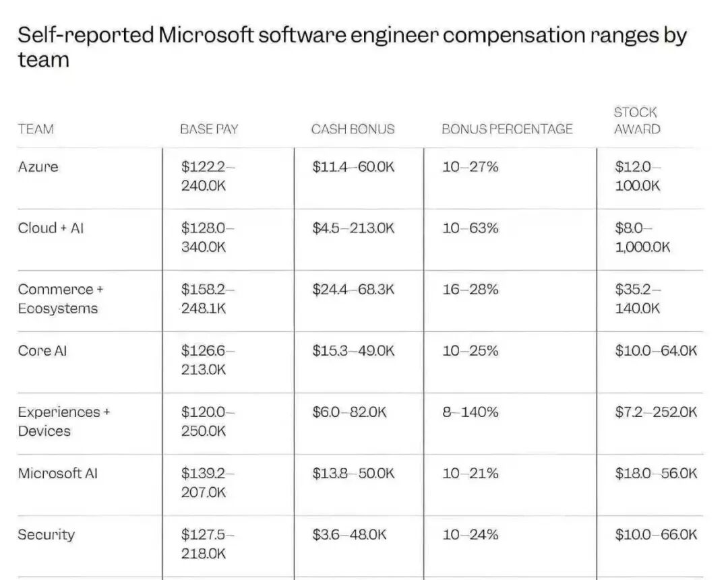Click the Microsoft AI row label
The image size is (728, 580).
pos(57,473)
